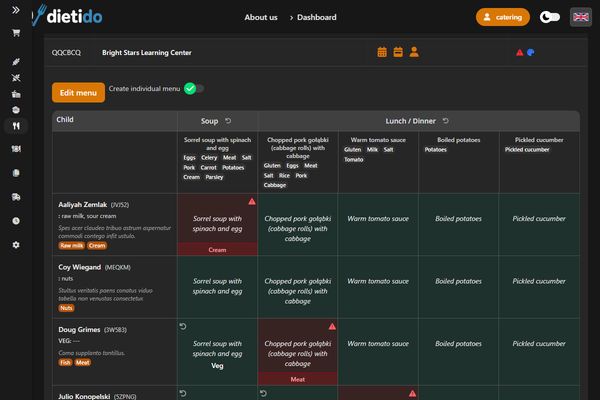Open the shopping cart in sidebar
The height and width of the screenshot is (400, 600).
point(16,33)
